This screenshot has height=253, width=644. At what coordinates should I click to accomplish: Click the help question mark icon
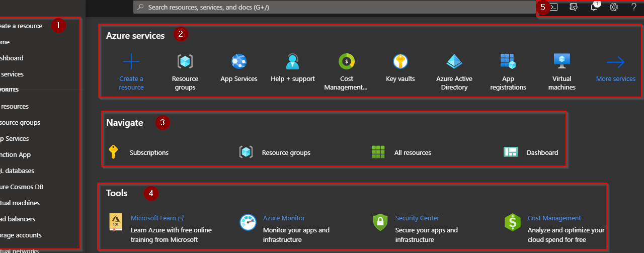tap(634, 7)
